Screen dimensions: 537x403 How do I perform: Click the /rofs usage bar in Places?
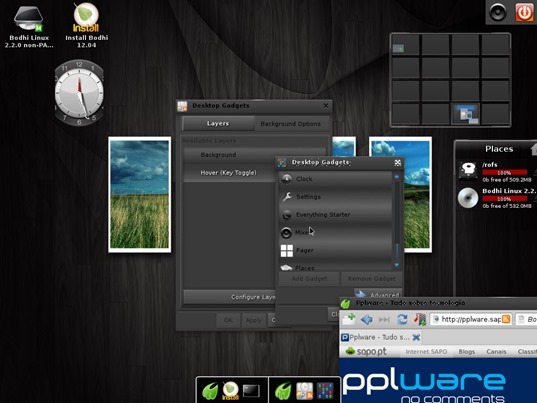504,172
